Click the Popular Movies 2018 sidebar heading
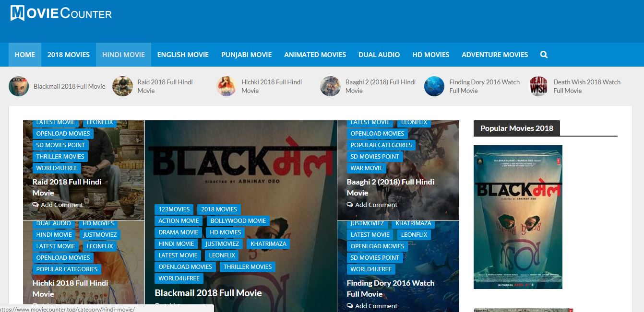644x312 pixels. [517, 128]
